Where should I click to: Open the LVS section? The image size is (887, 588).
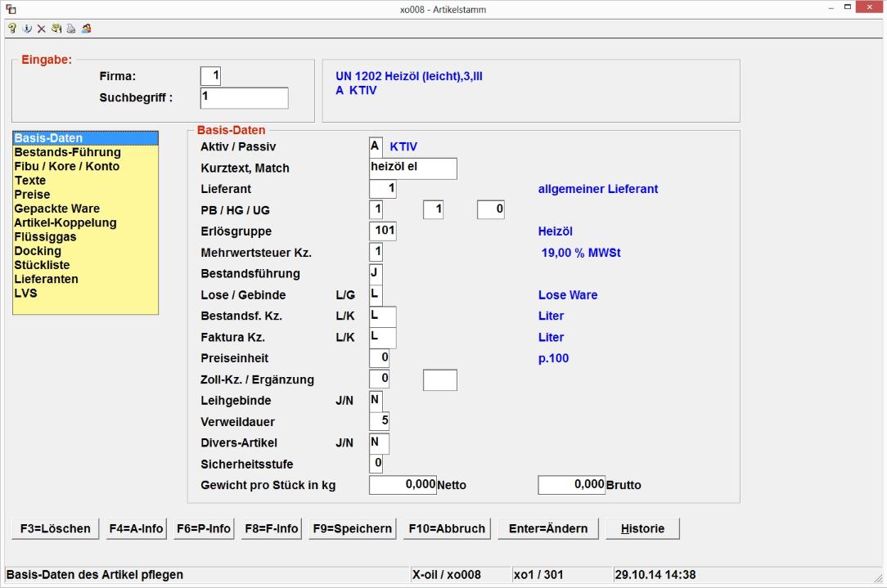point(85,294)
